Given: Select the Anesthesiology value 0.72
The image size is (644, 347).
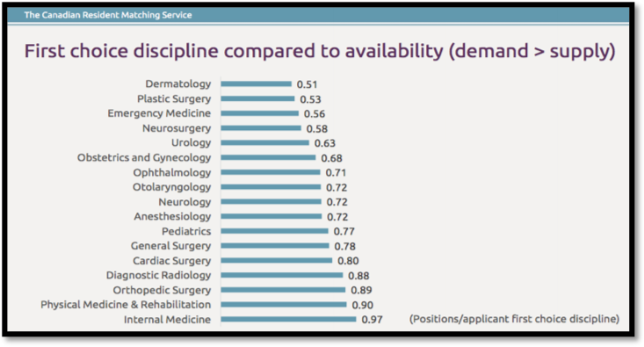Looking at the screenshot, I should click(x=337, y=217).
